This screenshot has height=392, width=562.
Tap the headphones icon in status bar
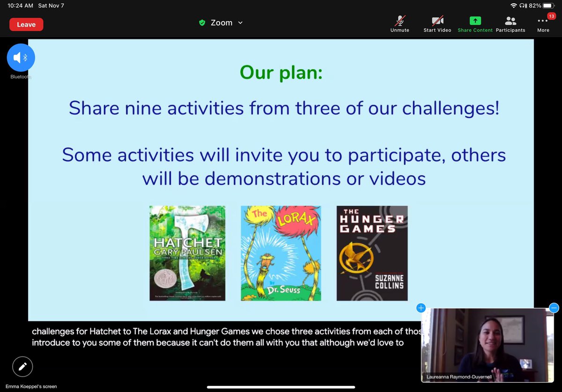522,6
